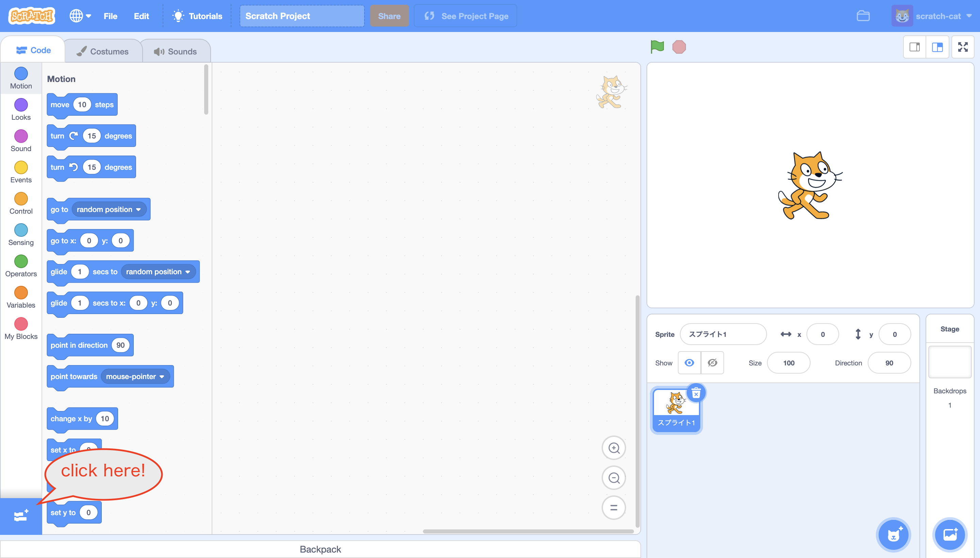The height and width of the screenshot is (558, 980).
Task: Switch to small stage layout
Action: click(914, 47)
